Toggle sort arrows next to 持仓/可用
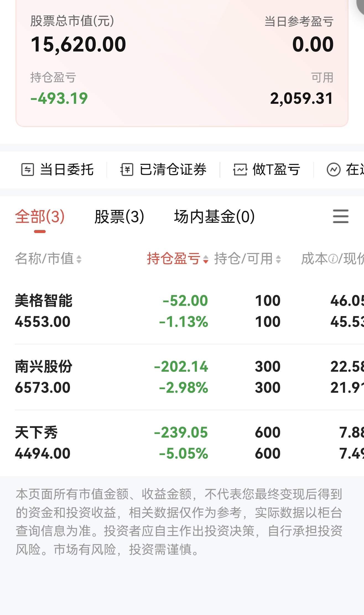364x615 pixels. click(278, 259)
